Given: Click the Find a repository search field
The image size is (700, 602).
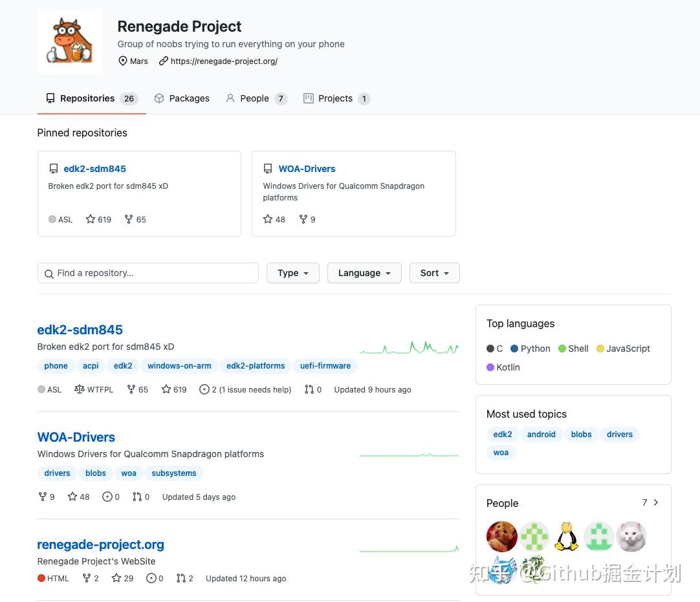Looking at the screenshot, I should [148, 273].
